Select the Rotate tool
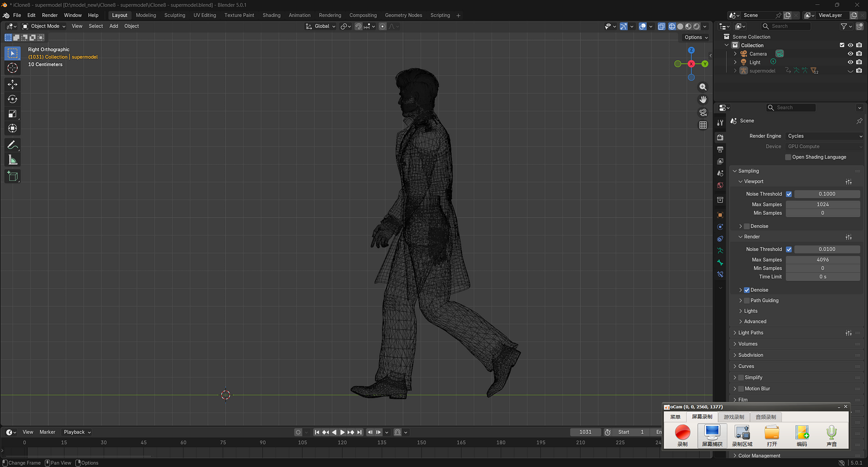The width and height of the screenshot is (868, 467). [x=12, y=99]
